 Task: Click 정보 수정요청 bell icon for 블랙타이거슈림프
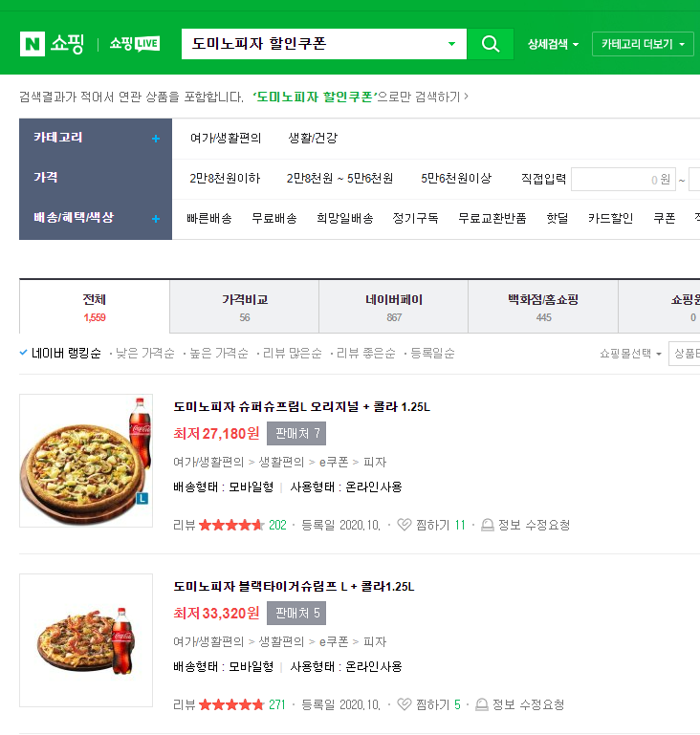pos(482,704)
